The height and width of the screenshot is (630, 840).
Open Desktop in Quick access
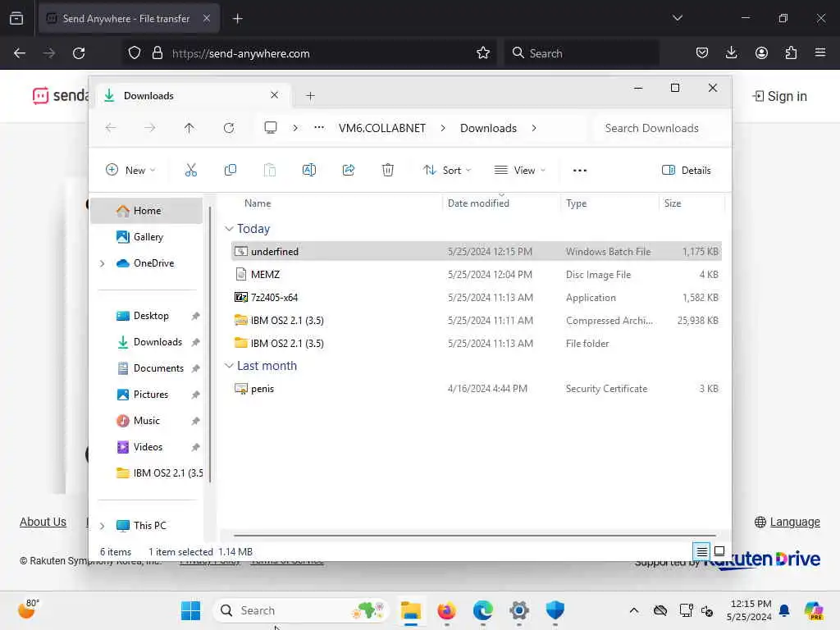tap(151, 316)
